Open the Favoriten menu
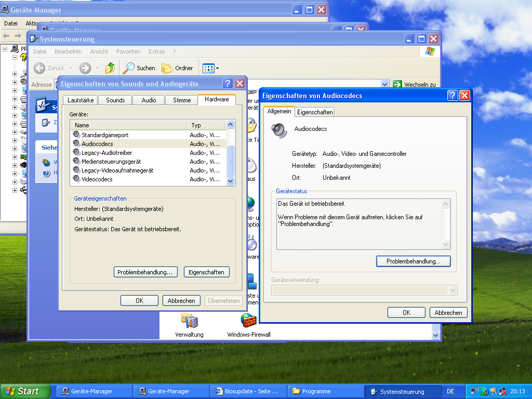Image resolution: width=532 pixels, height=399 pixels. coord(128,51)
